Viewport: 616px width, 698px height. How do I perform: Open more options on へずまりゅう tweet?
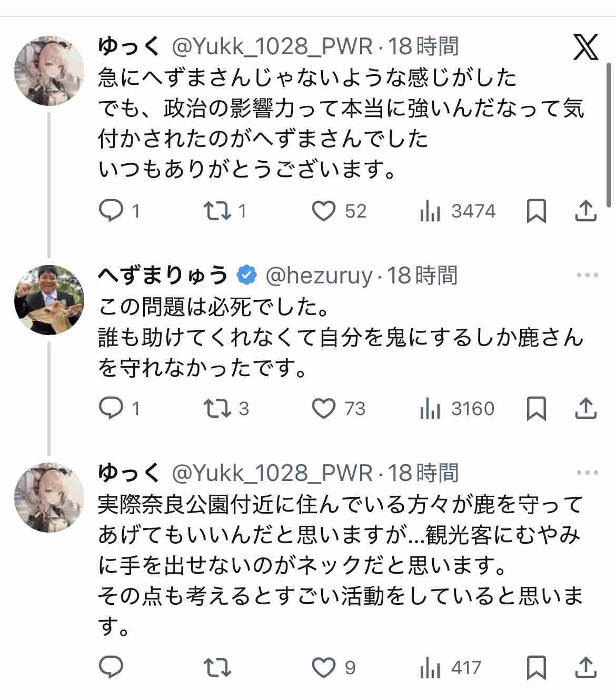(587, 275)
